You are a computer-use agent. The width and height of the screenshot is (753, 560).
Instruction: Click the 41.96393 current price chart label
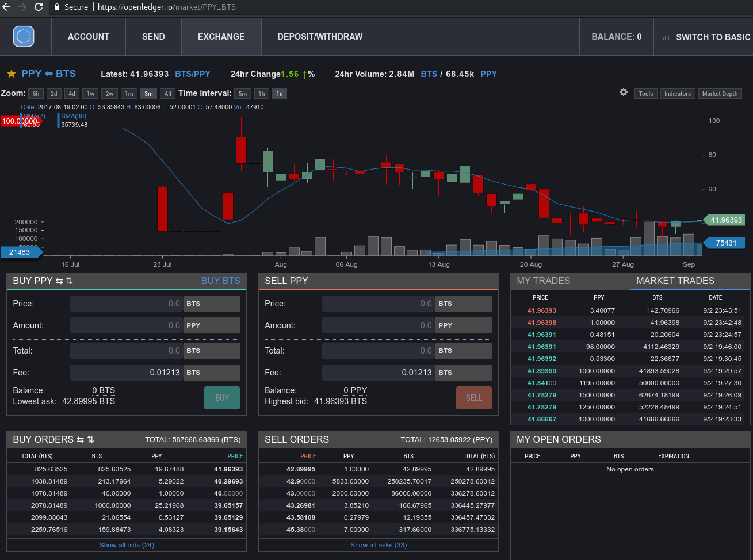click(x=724, y=220)
